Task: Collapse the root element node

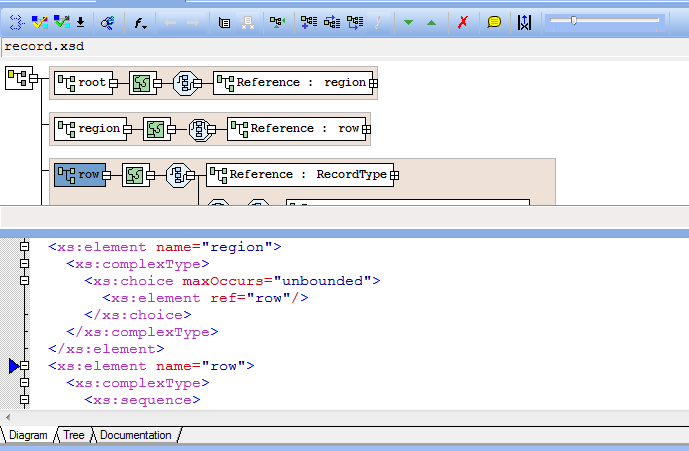Action: (113, 83)
